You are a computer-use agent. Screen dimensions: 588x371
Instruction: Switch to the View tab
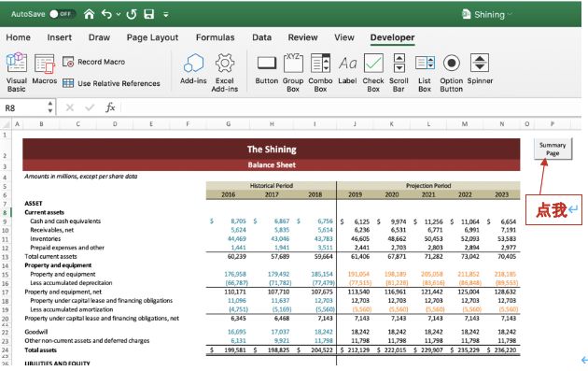[344, 37]
